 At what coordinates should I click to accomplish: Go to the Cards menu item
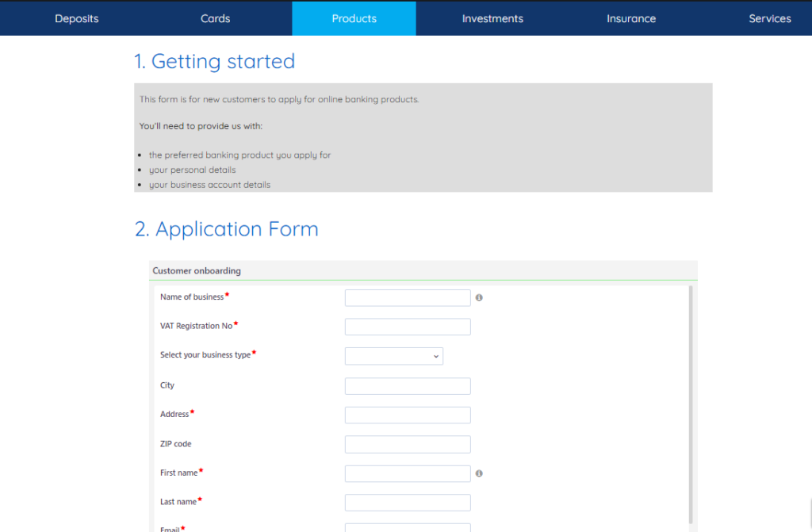click(216, 19)
